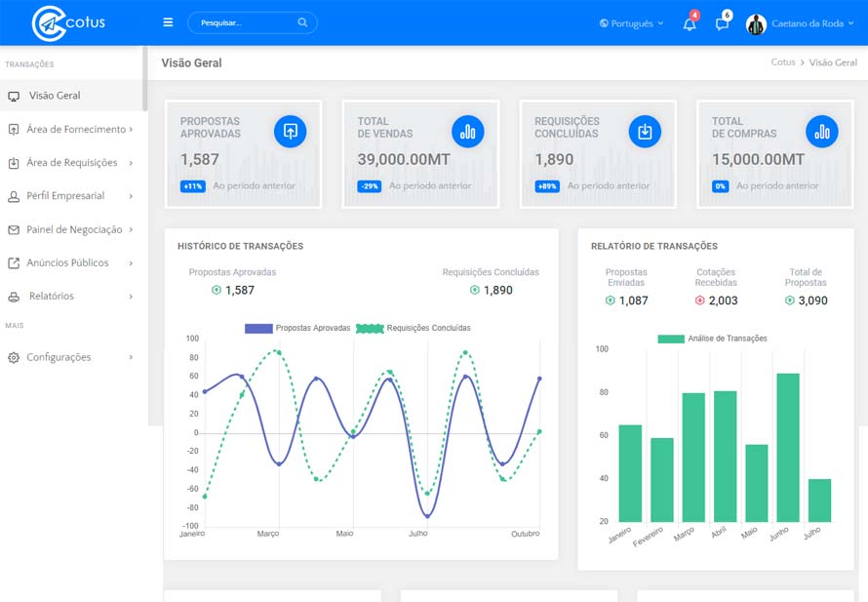Click the Requisições Concluídas download icon

[x=645, y=132]
